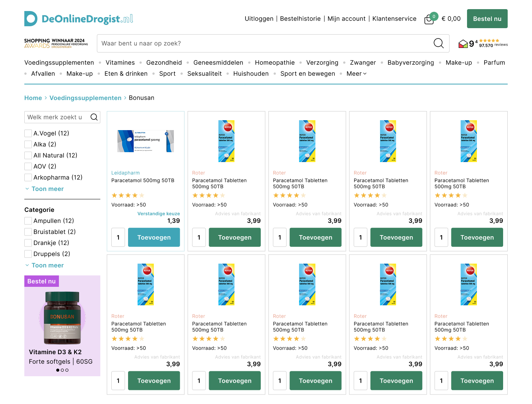Open the Babyverzorging menu

click(x=411, y=62)
